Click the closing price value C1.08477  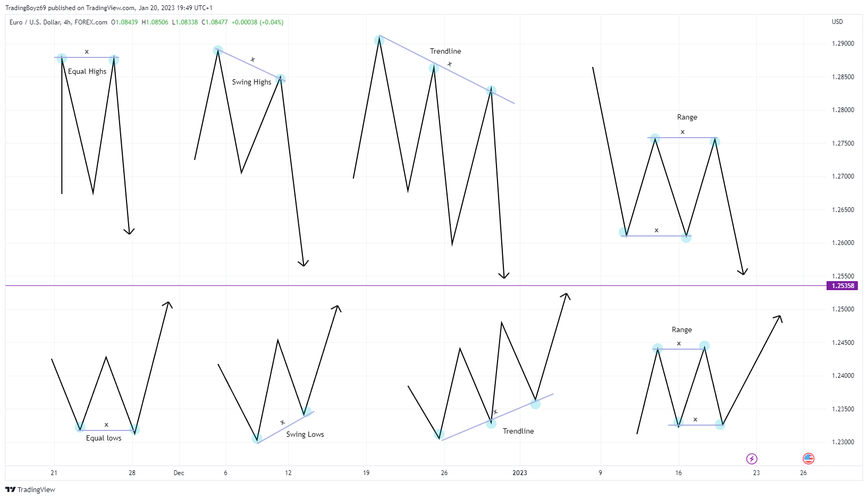tap(215, 22)
